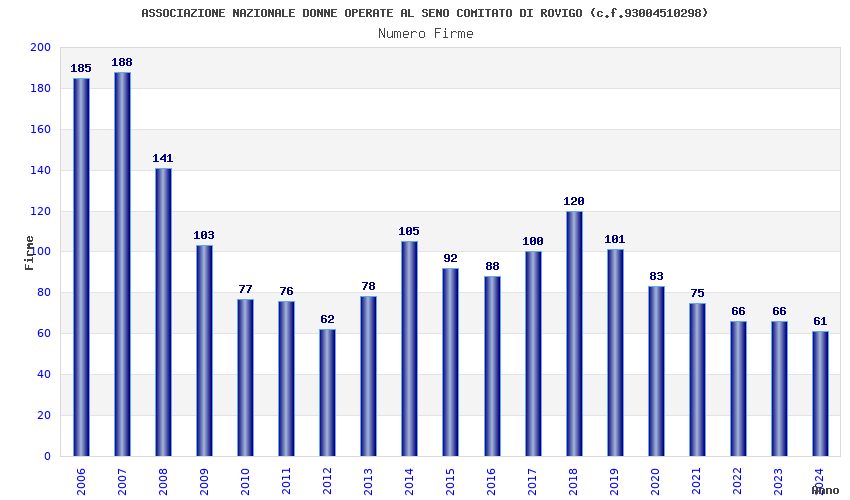The width and height of the screenshot is (850, 500).
Task: Click the 2023 x-axis year label
Action: [780, 482]
